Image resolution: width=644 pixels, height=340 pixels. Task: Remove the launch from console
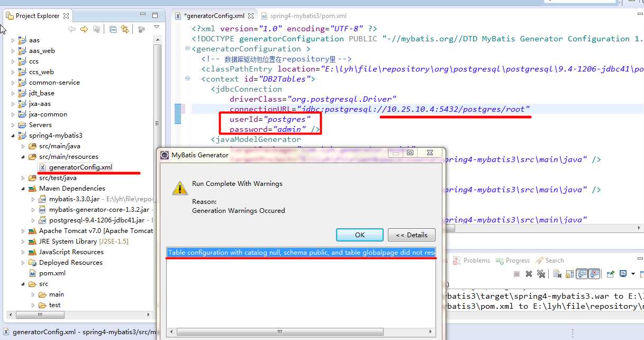(529, 274)
